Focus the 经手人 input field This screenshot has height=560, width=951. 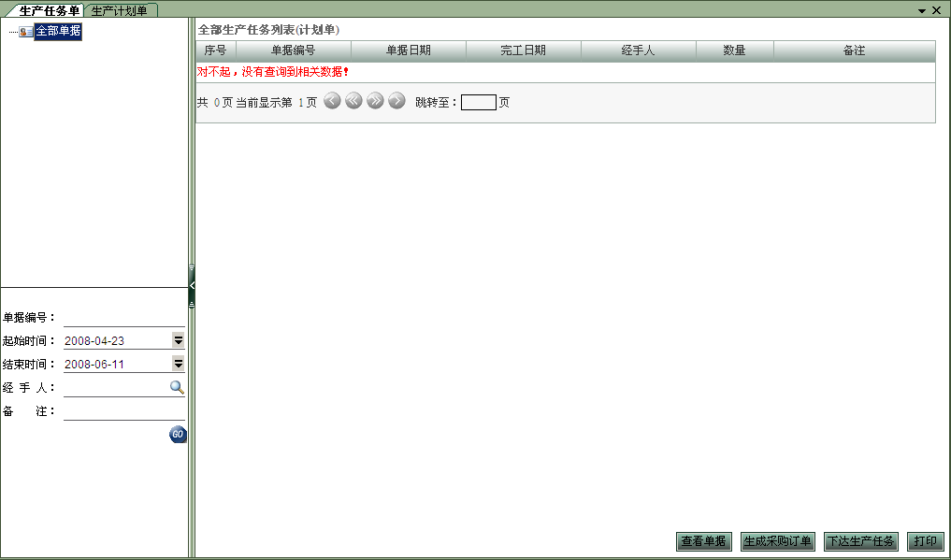click(117, 387)
